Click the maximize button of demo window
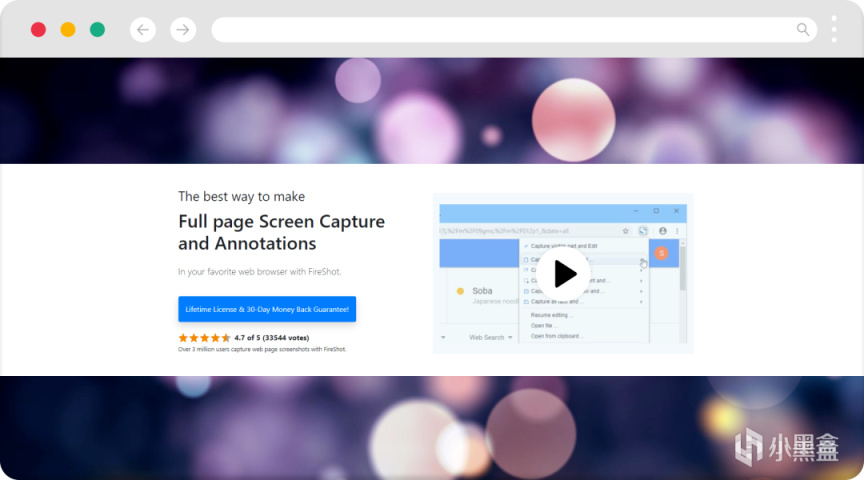 (656, 211)
